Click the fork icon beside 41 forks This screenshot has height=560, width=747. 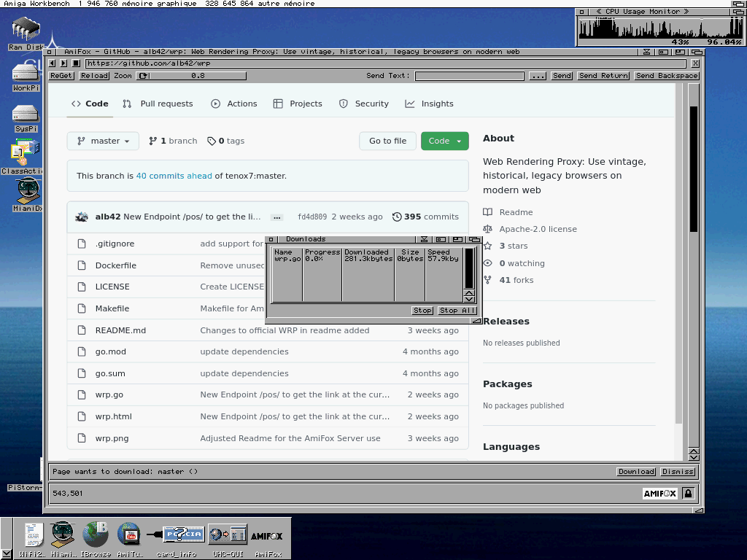click(487, 280)
